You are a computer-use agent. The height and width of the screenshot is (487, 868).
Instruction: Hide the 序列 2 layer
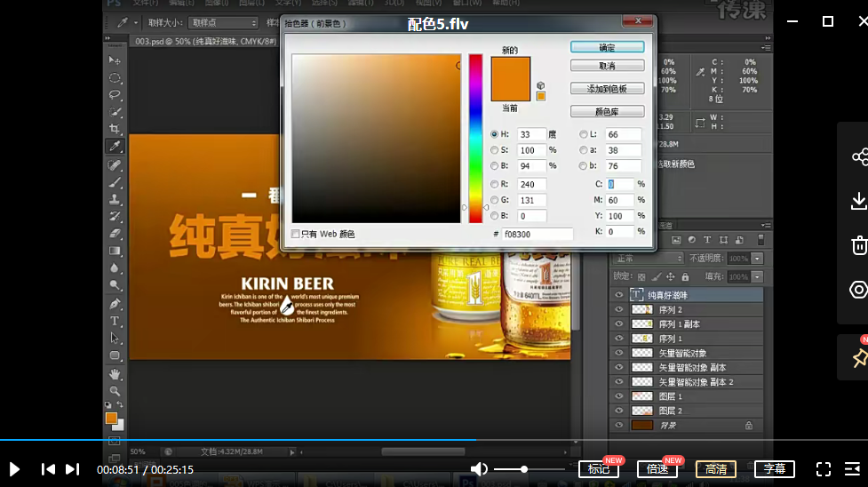click(619, 309)
